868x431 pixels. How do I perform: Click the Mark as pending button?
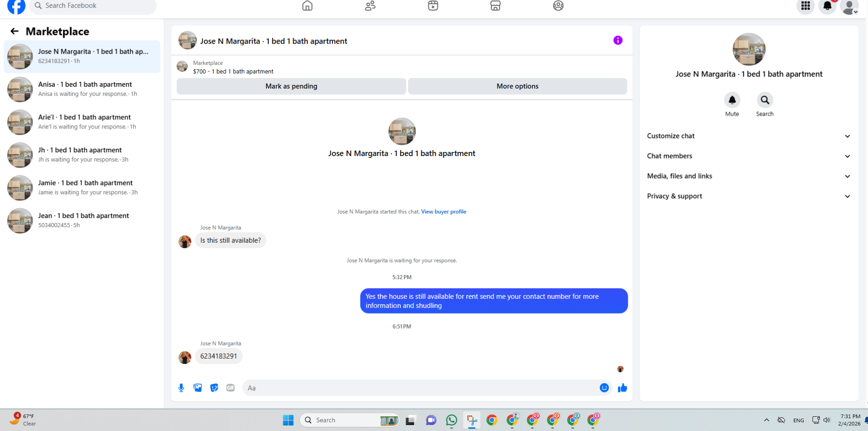tap(291, 86)
